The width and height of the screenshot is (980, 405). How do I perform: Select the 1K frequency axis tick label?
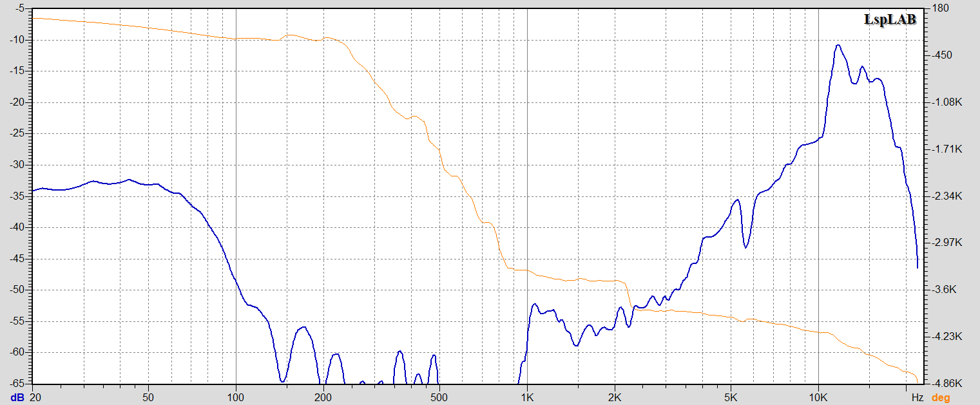[527, 398]
